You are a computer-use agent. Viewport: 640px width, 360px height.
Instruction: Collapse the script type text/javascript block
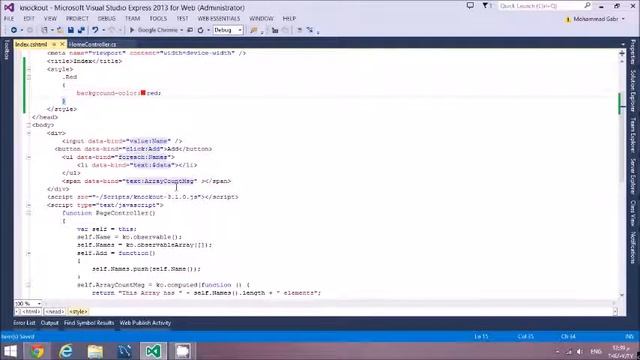(x=29, y=205)
